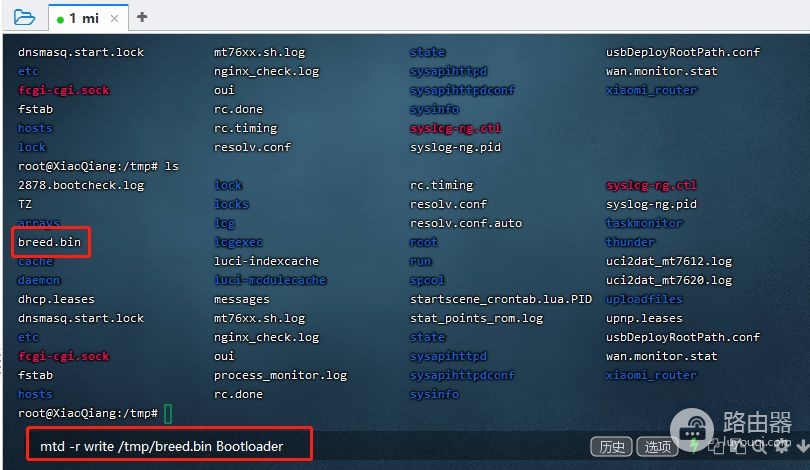Open the folder icon beside the tabs
This screenshot has height=470, width=810.
(24, 17)
